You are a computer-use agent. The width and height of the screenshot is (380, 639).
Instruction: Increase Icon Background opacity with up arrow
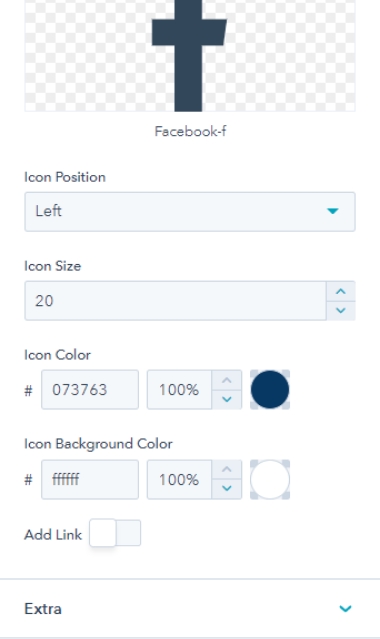click(x=227, y=469)
